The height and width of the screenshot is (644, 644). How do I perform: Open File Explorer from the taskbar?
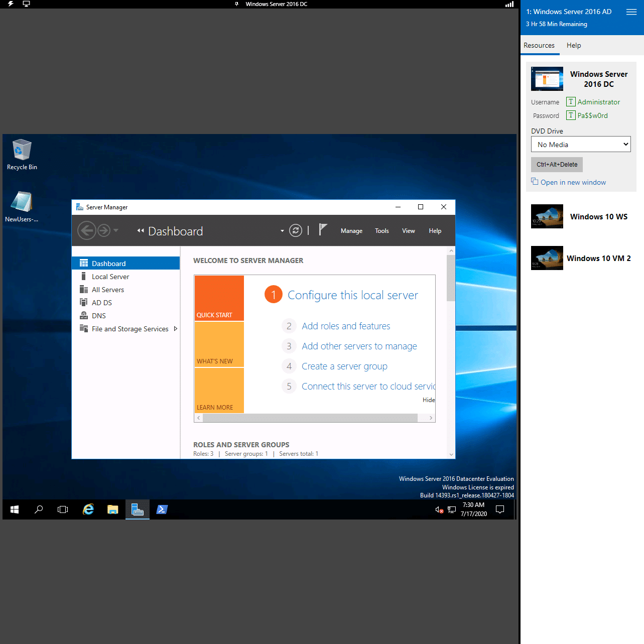click(113, 509)
